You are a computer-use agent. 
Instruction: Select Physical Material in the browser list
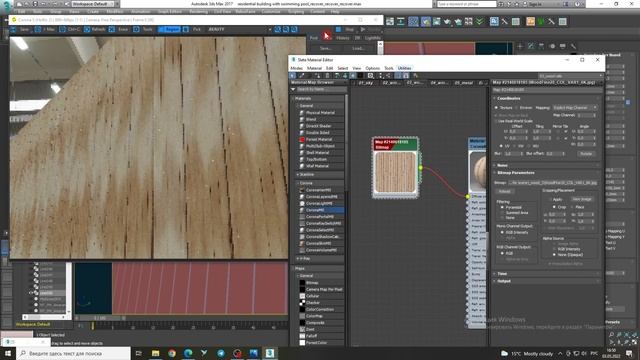coord(320,113)
